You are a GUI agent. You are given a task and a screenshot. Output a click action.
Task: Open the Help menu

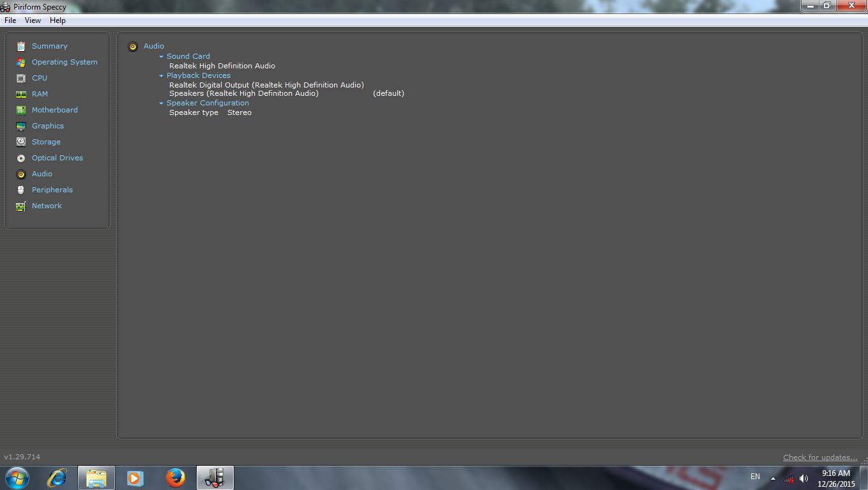57,20
